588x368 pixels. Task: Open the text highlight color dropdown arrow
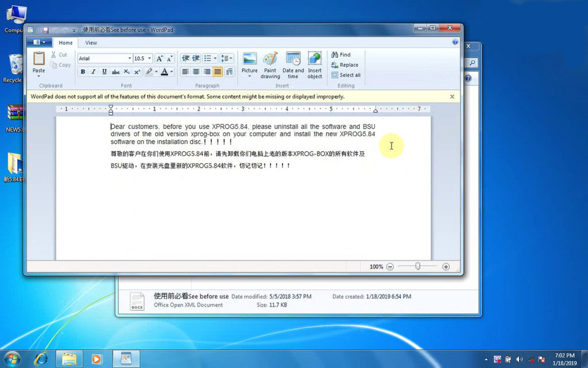[x=156, y=72]
